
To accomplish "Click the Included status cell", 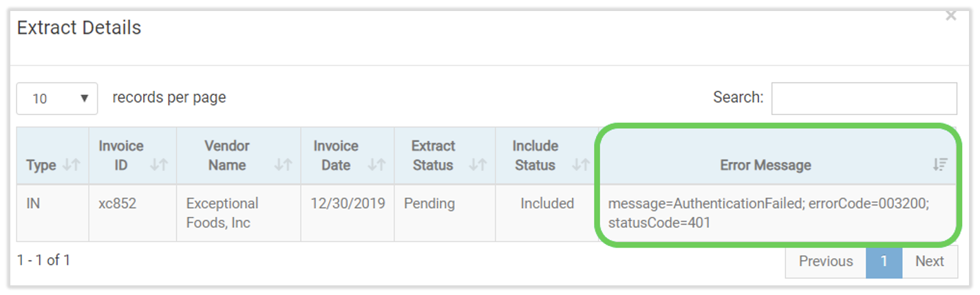I will [x=547, y=204].
